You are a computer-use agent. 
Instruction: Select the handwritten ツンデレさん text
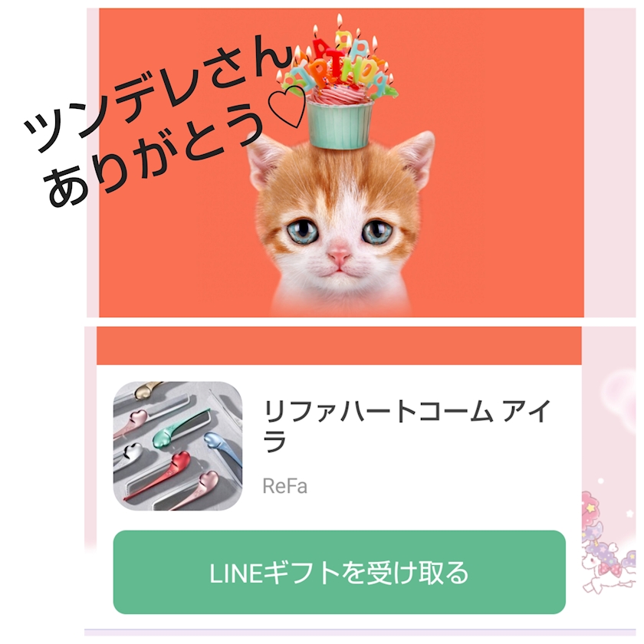coord(157,94)
